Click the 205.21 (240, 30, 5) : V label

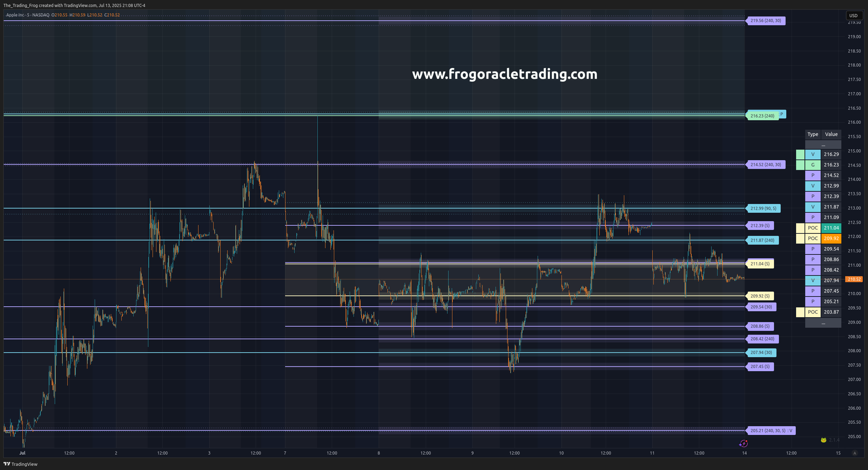click(x=771, y=431)
